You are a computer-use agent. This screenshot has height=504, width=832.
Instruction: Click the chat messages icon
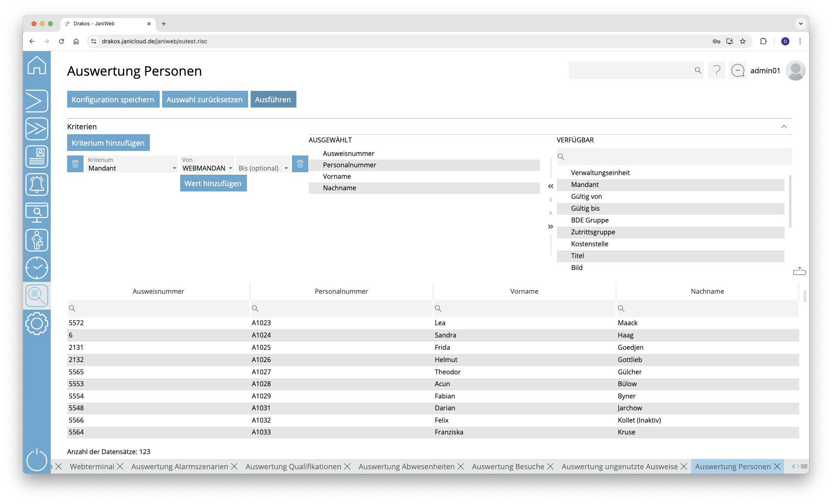coord(738,71)
